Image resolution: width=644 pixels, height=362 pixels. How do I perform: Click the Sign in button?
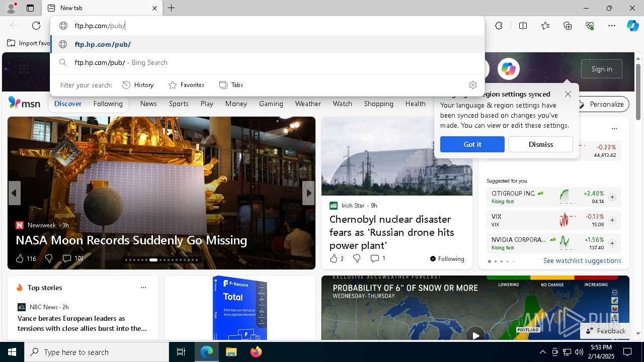602,69
